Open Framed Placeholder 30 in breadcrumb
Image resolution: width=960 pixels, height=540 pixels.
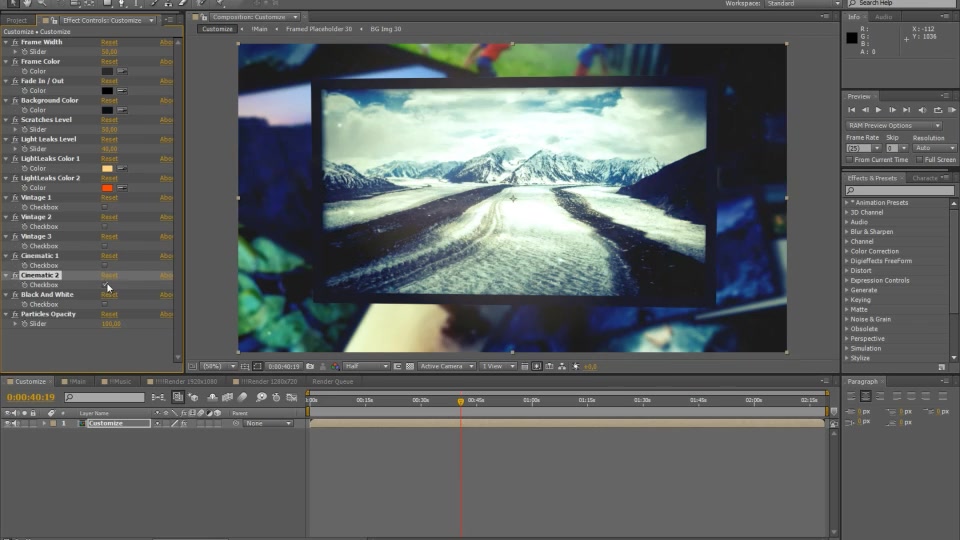(x=319, y=29)
